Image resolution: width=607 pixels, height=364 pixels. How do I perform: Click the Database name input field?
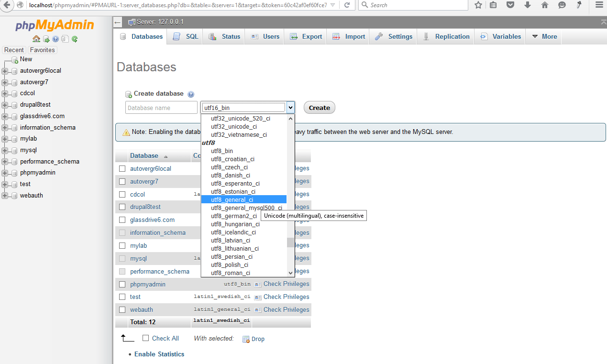pyautogui.click(x=161, y=107)
